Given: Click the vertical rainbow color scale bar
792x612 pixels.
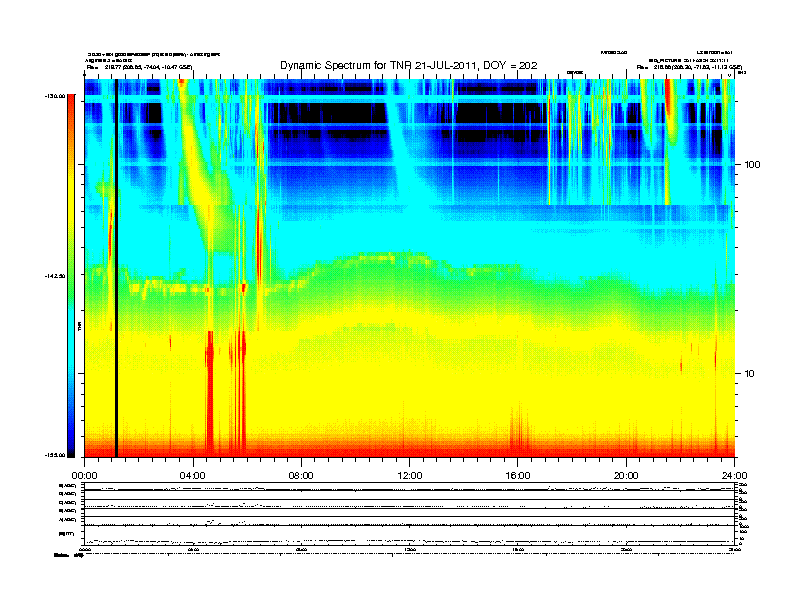Looking at the screenshot, I should [71, 276].
